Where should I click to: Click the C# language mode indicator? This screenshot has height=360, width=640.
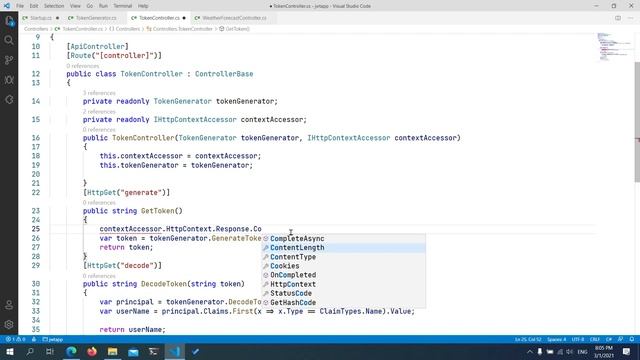pyautogui.click(x=609, y=339)
